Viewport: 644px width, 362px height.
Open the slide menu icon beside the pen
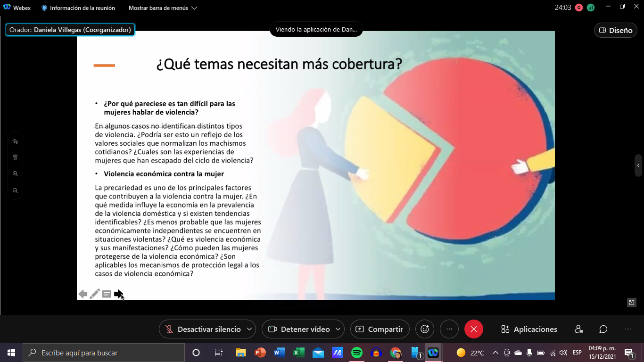click(107, 294)
